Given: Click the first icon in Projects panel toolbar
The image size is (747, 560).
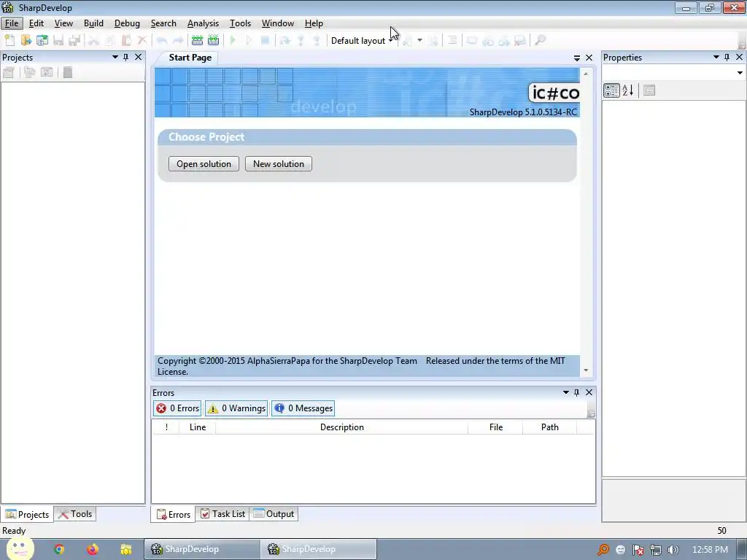Looking at the screenshot, I should (9, 72).
